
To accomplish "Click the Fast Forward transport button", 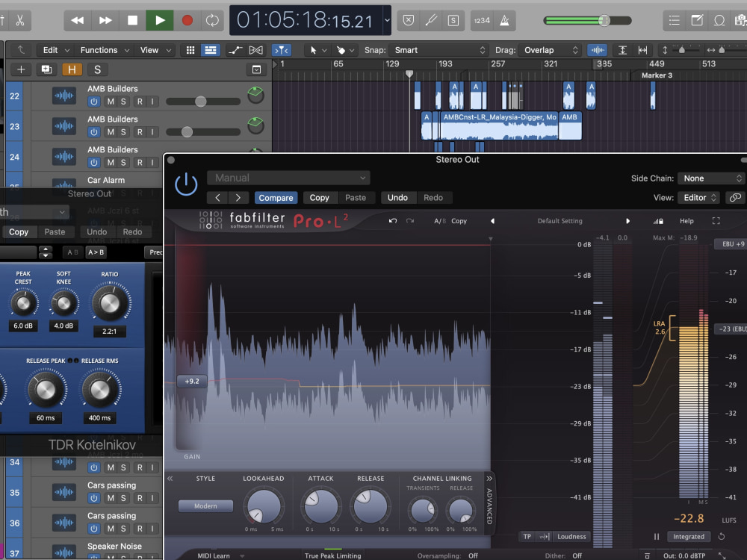I will pyautogui.click(x=105, y=20).
